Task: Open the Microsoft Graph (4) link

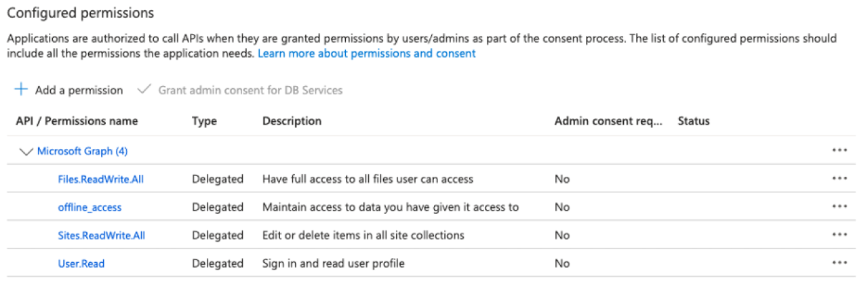Action: [x=83, y=151]
